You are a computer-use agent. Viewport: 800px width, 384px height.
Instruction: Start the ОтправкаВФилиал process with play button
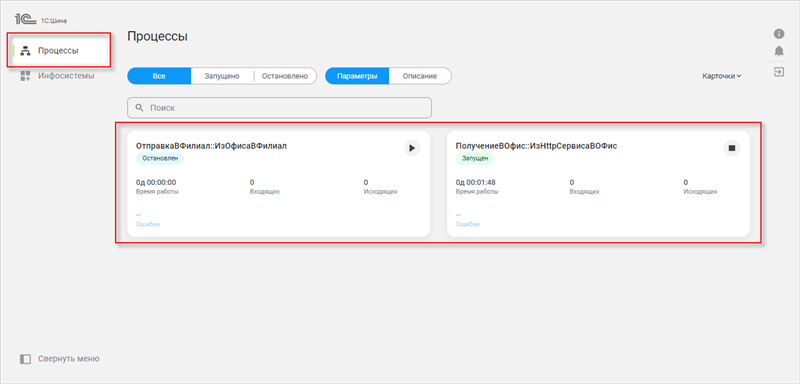tap(412, 148)
